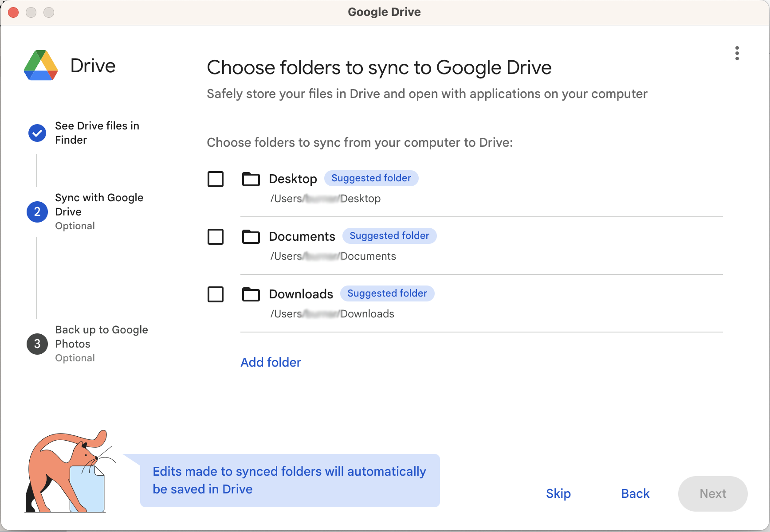Image resolution: width=770 pixels, height=532 pixels.
Task: Enable the Downloads folder checkbox
Action: 216,294
